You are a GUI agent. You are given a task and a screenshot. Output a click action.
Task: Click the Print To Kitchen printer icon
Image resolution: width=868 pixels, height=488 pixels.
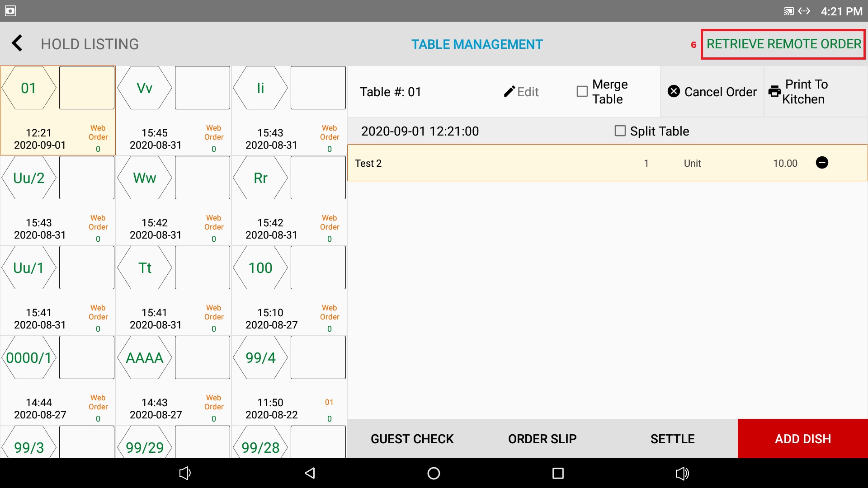tap(774, 92)
